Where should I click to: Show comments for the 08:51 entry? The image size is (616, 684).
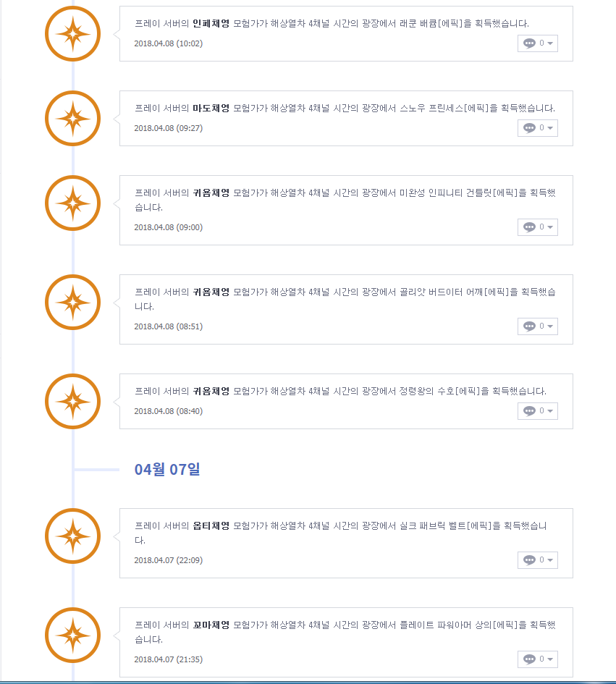coord(538,326)
